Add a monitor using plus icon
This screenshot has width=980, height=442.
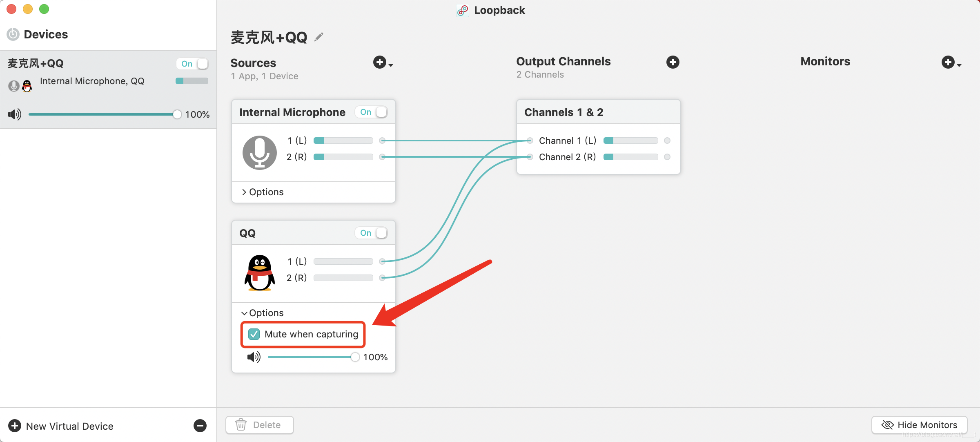tap(948, 62)
